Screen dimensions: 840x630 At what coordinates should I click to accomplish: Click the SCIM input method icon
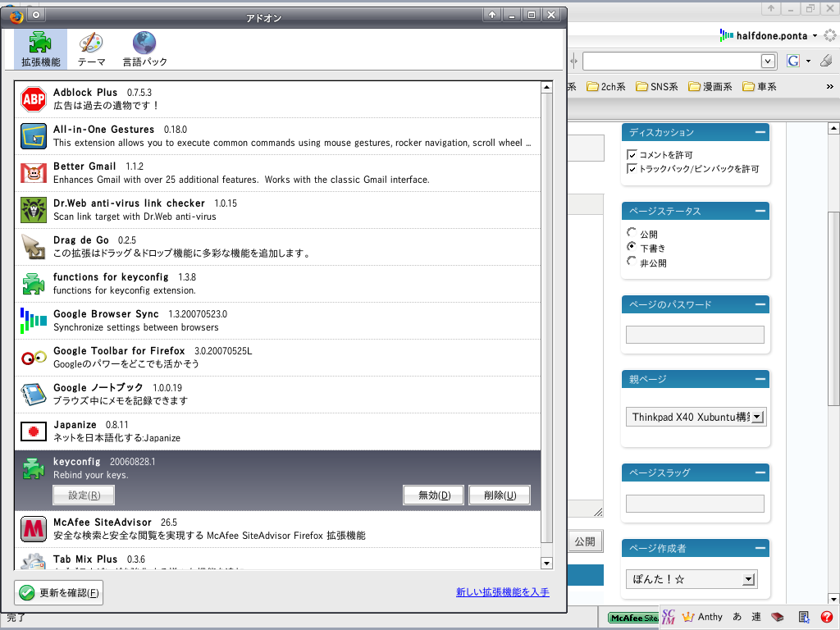[x=668, y=617]
